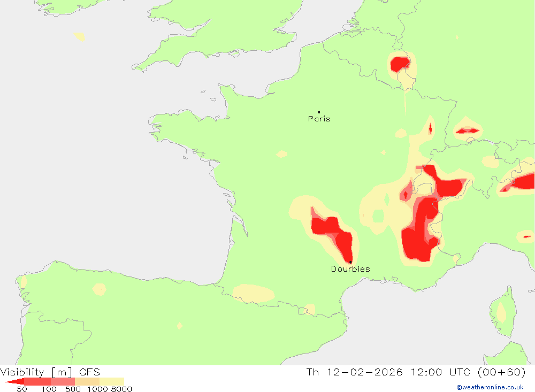The width and height of the screenshot is (535, 392).
Task: Click the Paris city label
Action: [319, 119]
